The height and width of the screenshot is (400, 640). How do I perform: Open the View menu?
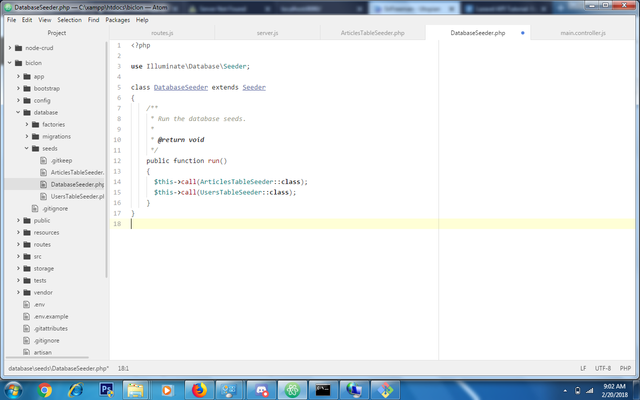[x=45, y=20]
